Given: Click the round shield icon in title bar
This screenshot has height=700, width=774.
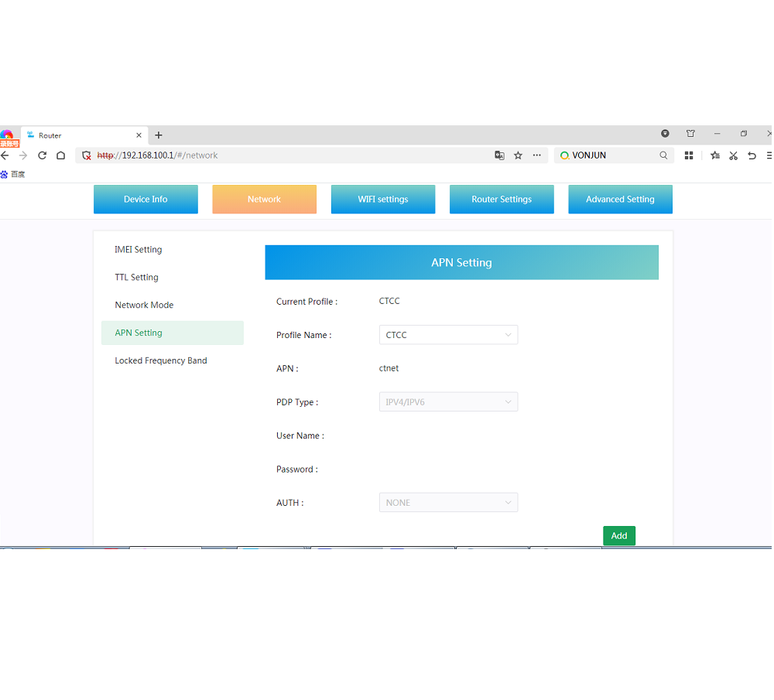Looking at the screenshot, I should point(665,134).
